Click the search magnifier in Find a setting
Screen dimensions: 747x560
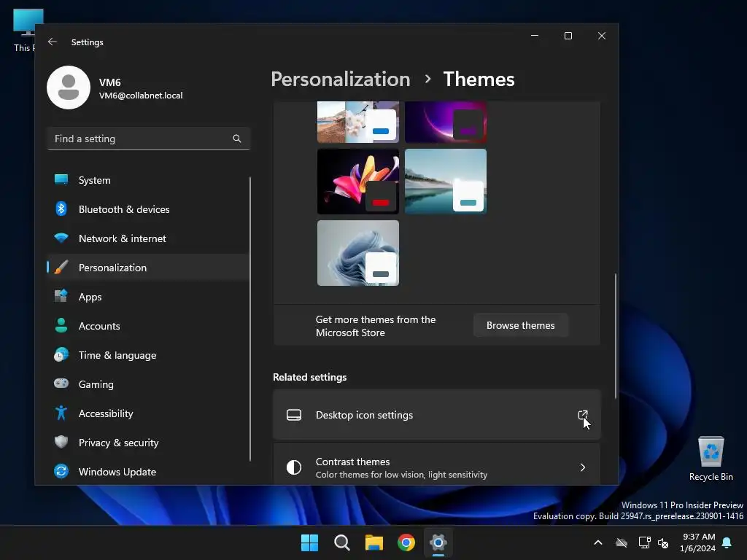click(237, 139)
